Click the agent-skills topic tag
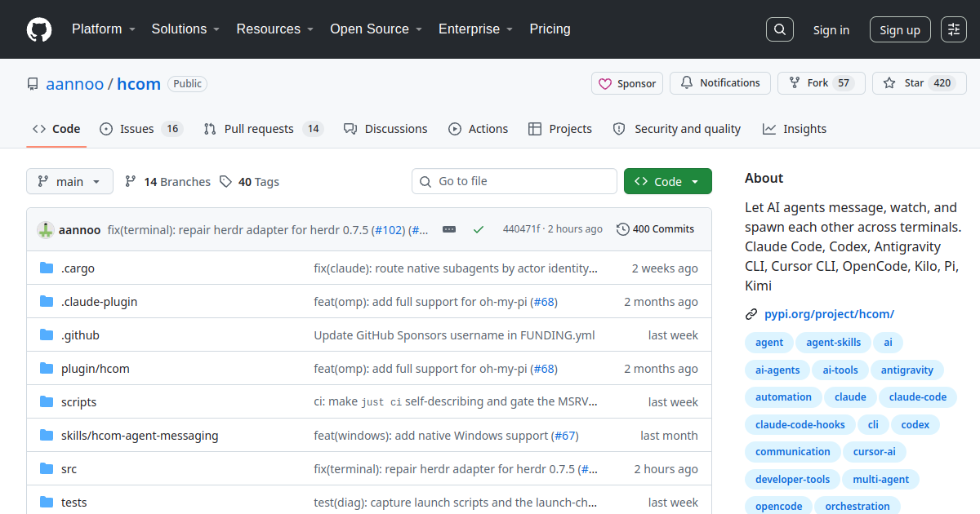The image size is (980, 514). tap(834, 343)
